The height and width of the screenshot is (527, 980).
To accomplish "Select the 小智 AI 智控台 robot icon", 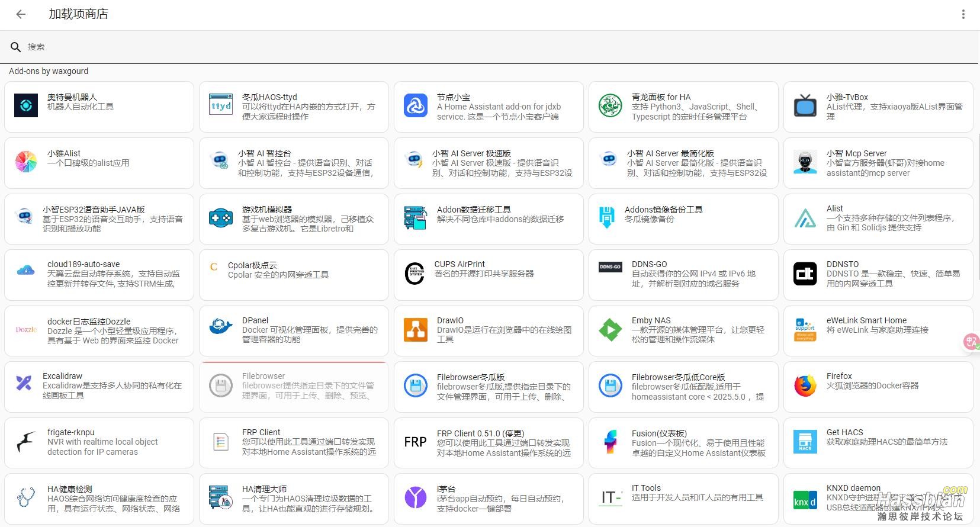I will [x=220, y=160].
